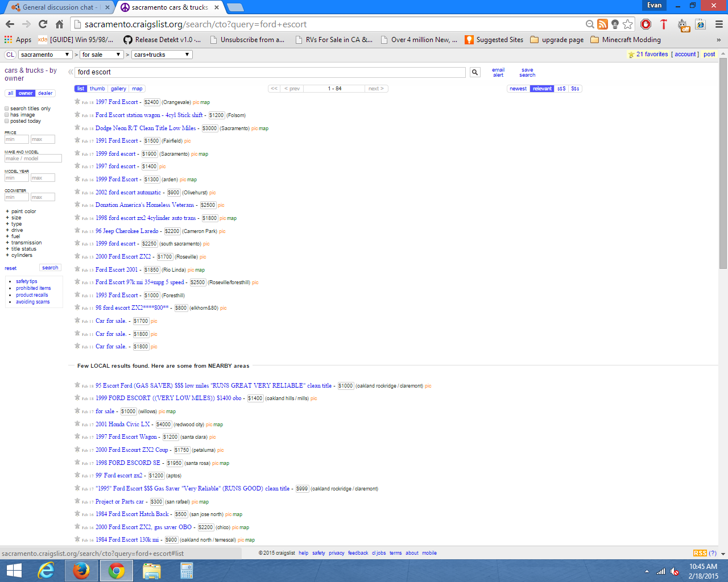Click the CL craigslist logo button
Screen dimensions: 728x582
click(x=10, y=55)
